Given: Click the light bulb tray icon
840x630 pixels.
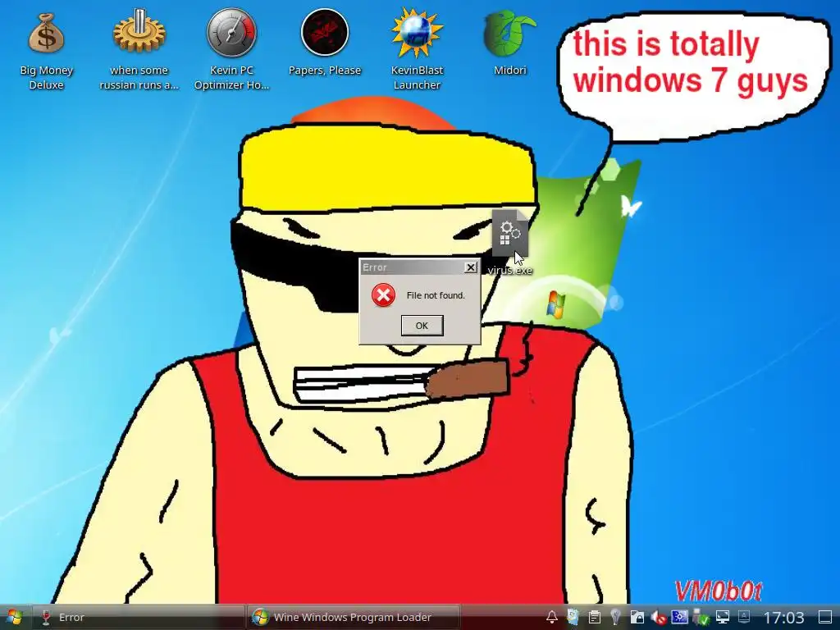Looking at the screenshot, I should (615, 617).
